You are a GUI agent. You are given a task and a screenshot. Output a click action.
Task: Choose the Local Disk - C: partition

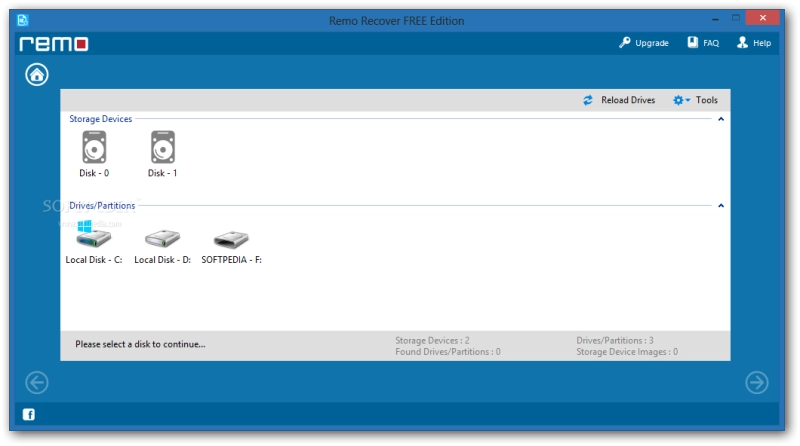click(x=94, y=243)
